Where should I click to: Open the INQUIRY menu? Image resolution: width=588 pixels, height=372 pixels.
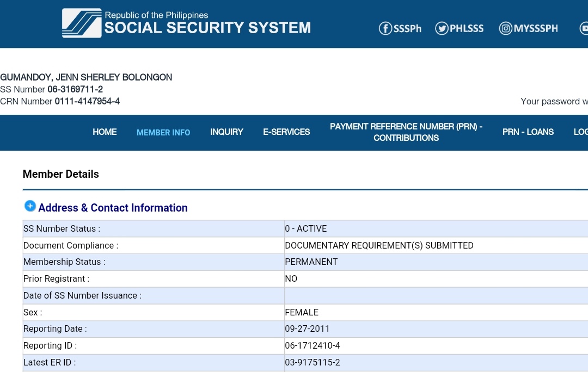point(226,132)
